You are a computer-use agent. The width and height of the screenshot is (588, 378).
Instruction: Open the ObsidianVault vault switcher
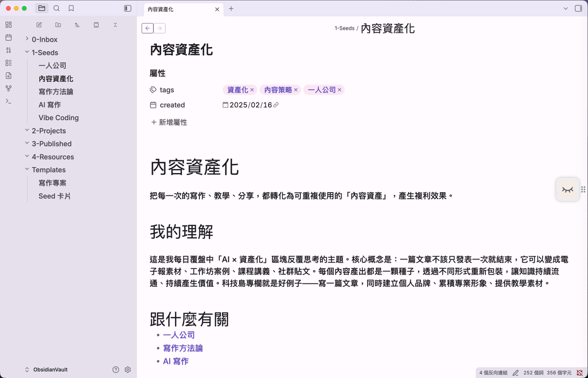(47, 370)
